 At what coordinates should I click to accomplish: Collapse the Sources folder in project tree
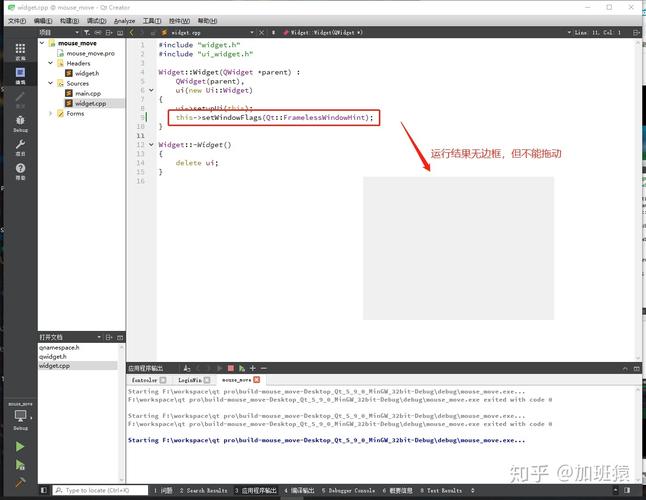pos(51,83)
